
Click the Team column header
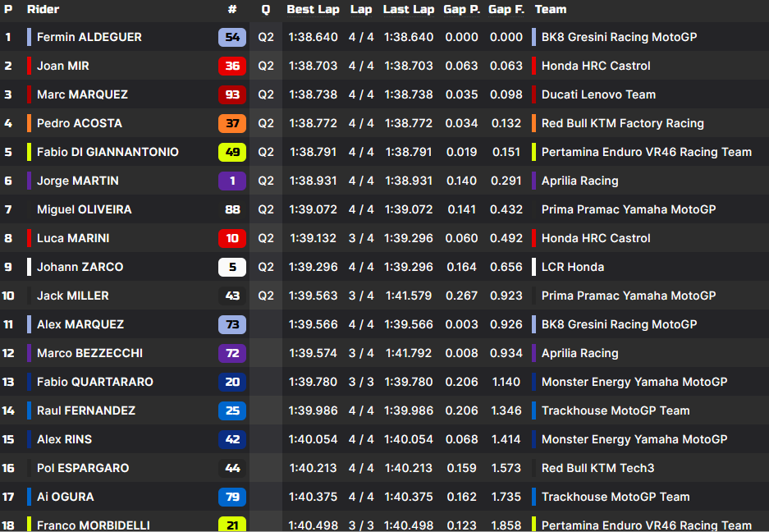pos(550,9)
